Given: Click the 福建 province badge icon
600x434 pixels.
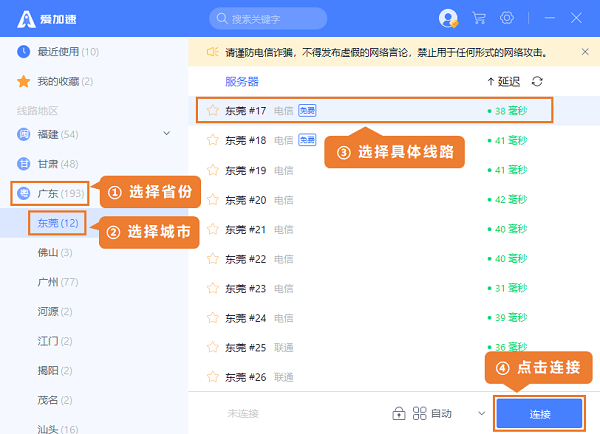Looking at the screenshot, I should pos(24,134).
